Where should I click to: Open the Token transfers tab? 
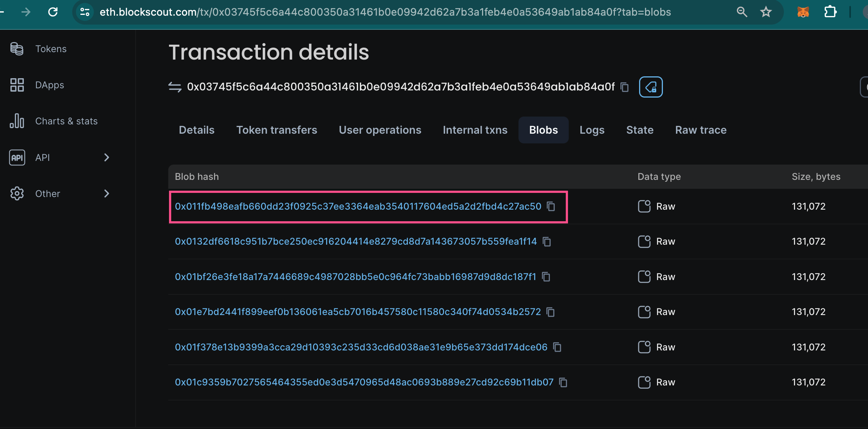(x=277, y=130)
